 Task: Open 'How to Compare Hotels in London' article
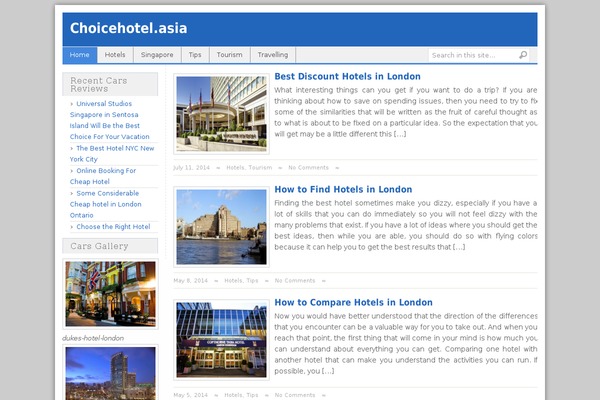coord(354,302)
